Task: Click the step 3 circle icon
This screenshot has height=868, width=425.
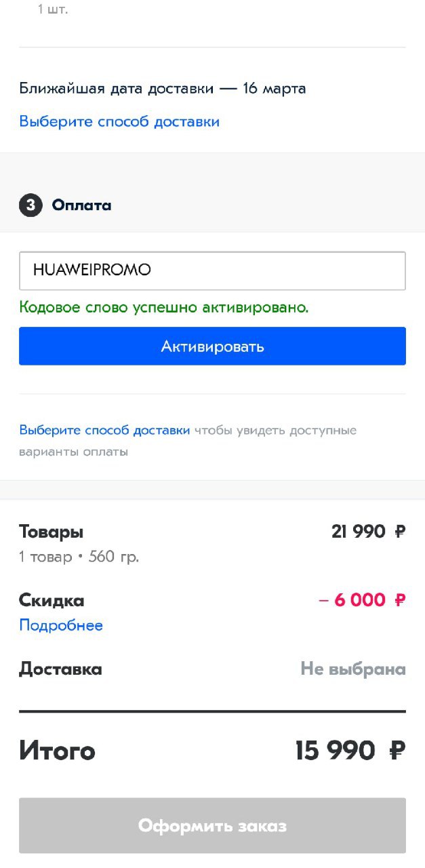Action: coord(31,205)
